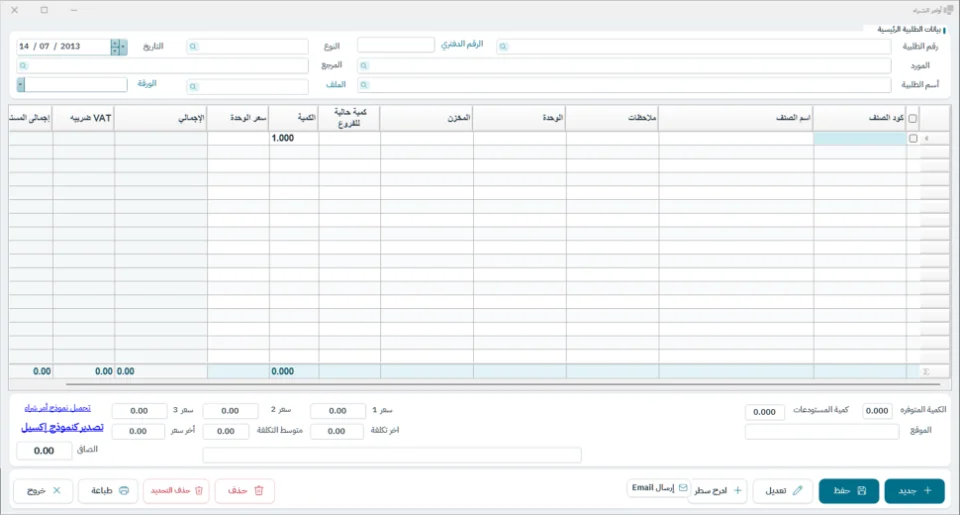
Task: Click the متوسط التكلفة value field
Action: pos(226,431)
